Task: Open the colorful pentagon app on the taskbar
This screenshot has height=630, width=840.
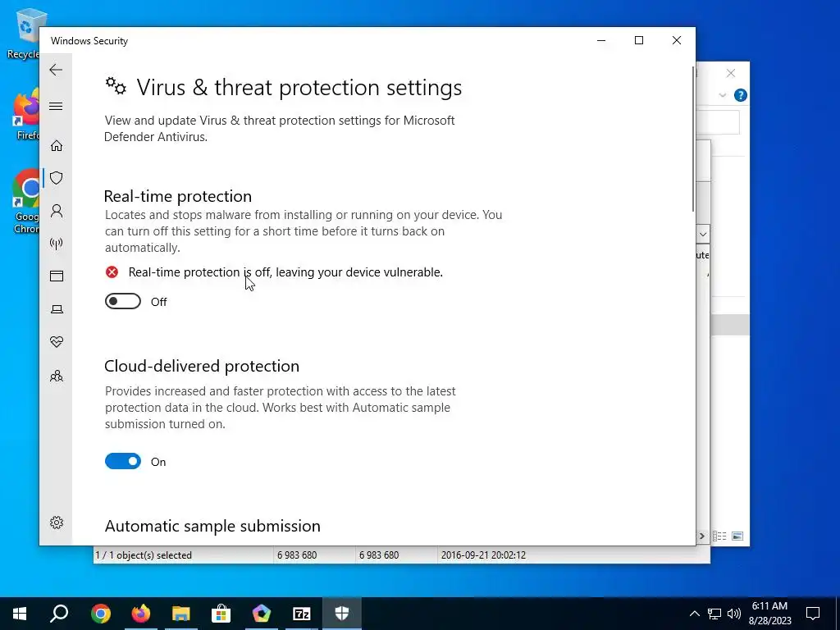Action: coord(262,614)
